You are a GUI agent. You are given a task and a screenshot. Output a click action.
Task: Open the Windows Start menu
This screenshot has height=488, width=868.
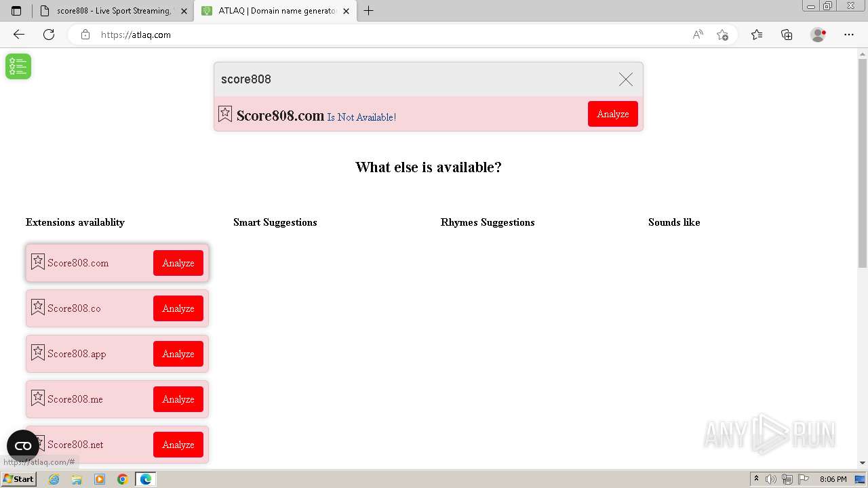click(x=18, y=479)
